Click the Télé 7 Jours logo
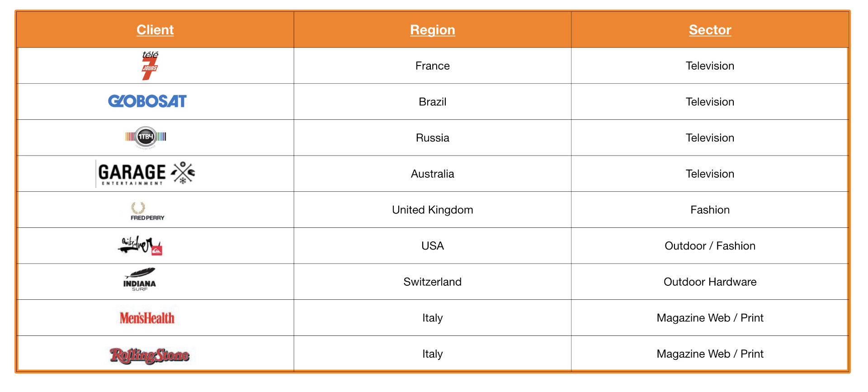868x392 pixels. [x=150, y=66]
